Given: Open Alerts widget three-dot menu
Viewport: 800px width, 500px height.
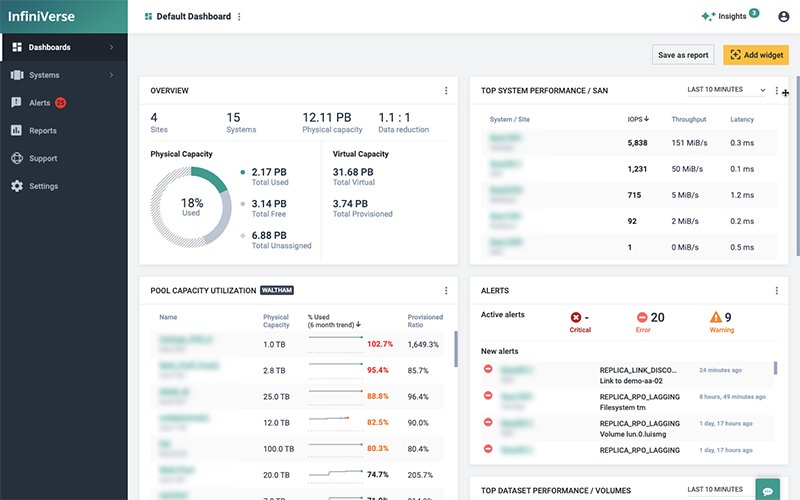Looking at the screenshot, I should click(x=777, y=291).
